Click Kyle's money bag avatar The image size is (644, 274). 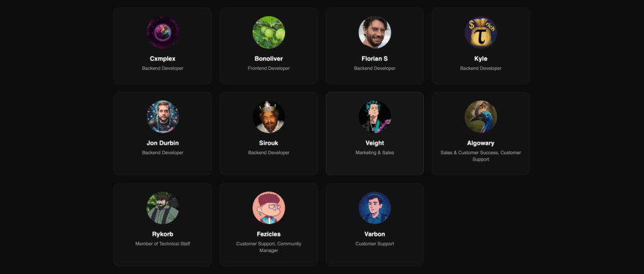(x=480, y=33)
